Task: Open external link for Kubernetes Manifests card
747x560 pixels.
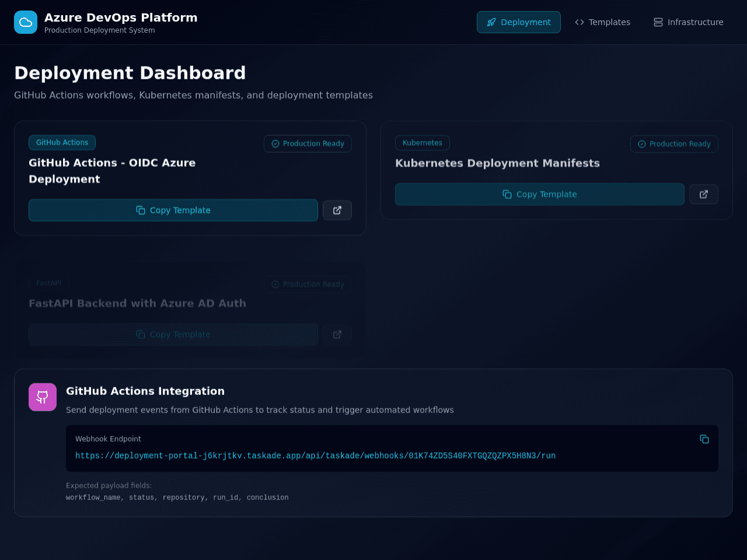Action: pos(704,194)
